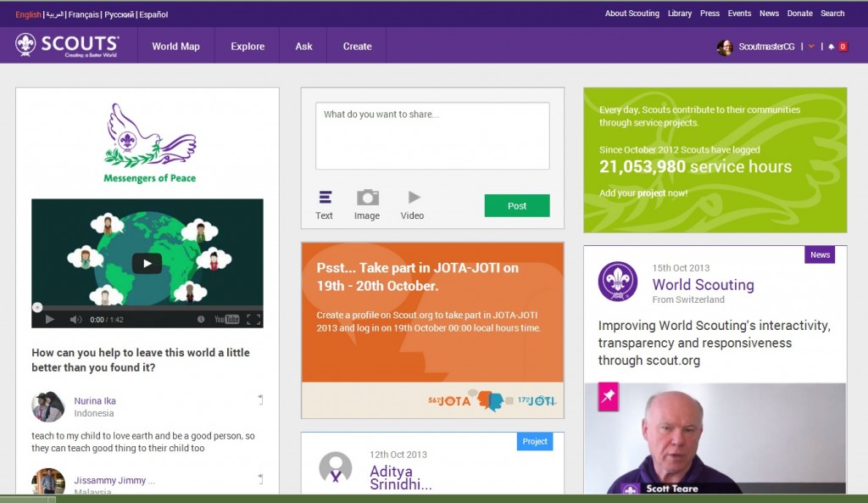Visit the Press page

click(709, 14)
